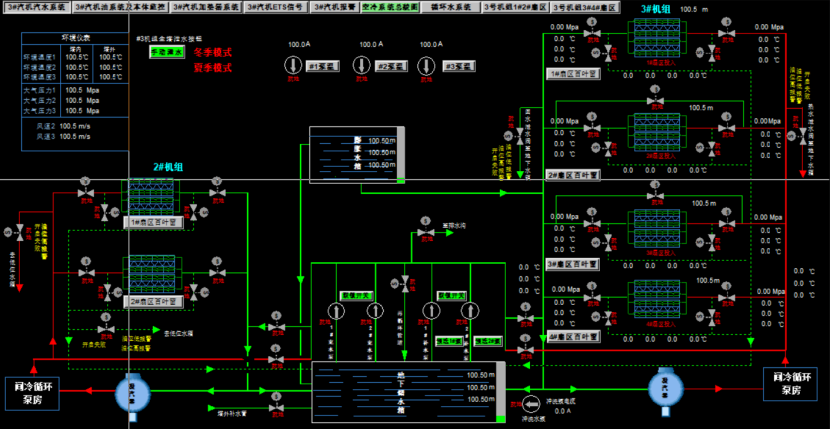The width and height of the screenshot is (830, 430).
Task: Toggle interlock switch above the left pump pair
Action: 358,295
